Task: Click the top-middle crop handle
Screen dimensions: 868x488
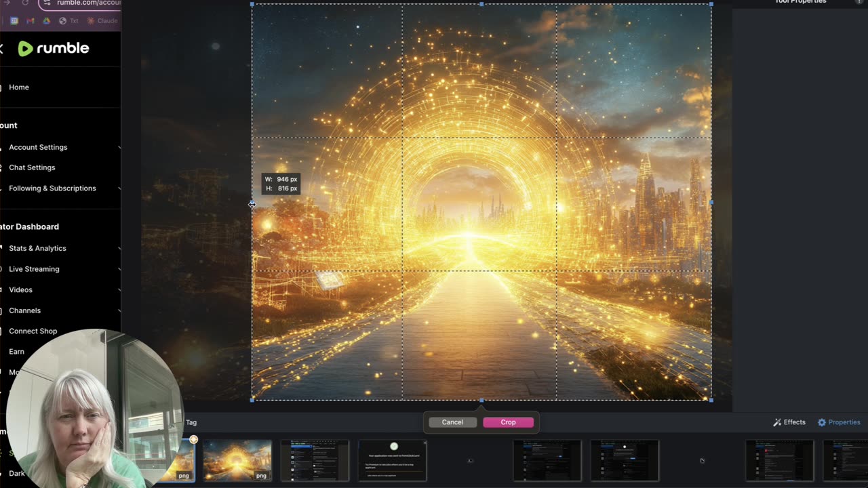Action: 481,4
